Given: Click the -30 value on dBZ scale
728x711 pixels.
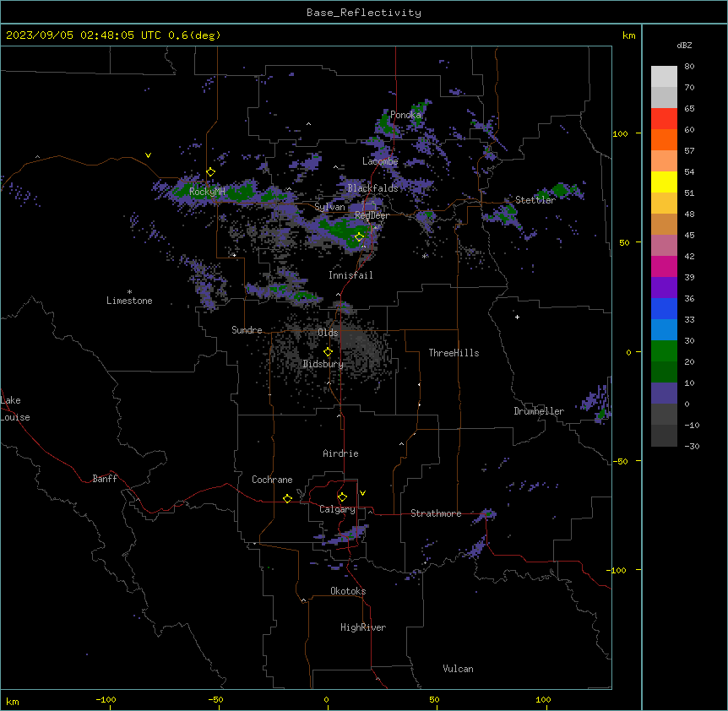Looking at the screenshot, I should click(692, 446).
